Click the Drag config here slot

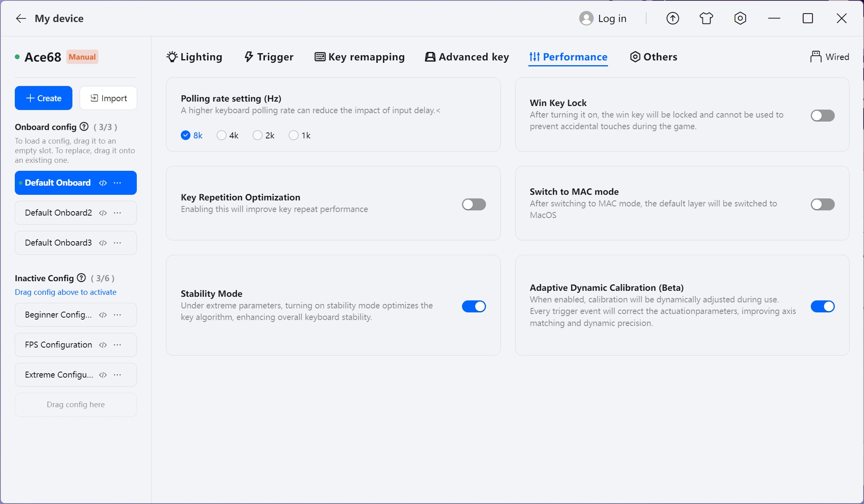coord(76,405)
